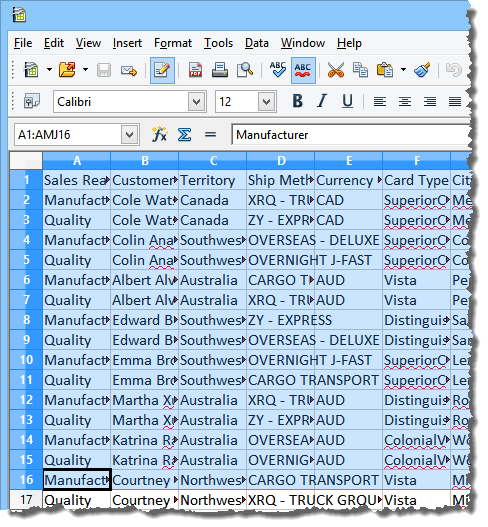Image resolution: width=488 pixels, height=527 pixels.
Task: Open the Help menu
Action: [x=350, y=43]
